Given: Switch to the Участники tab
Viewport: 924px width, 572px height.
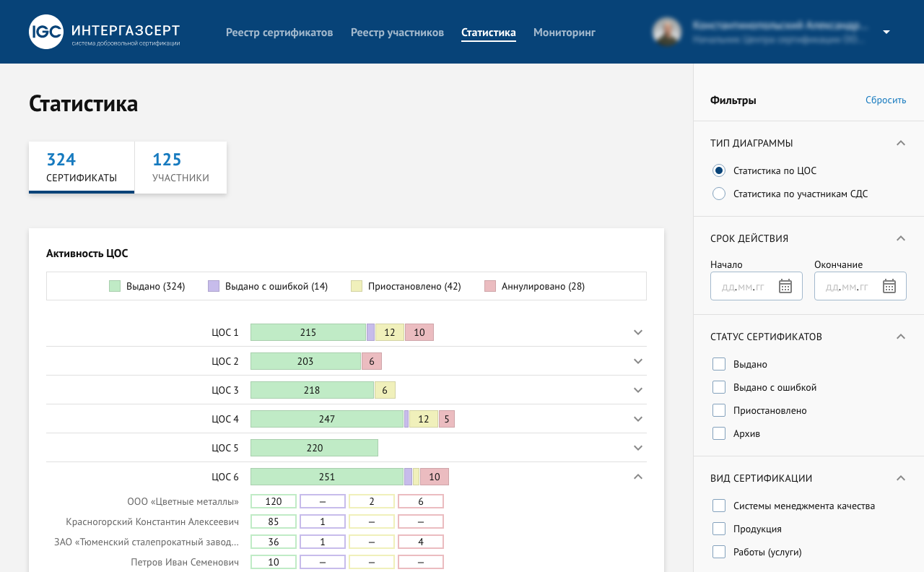Looking at the screenshot, I should click(180, 167).
